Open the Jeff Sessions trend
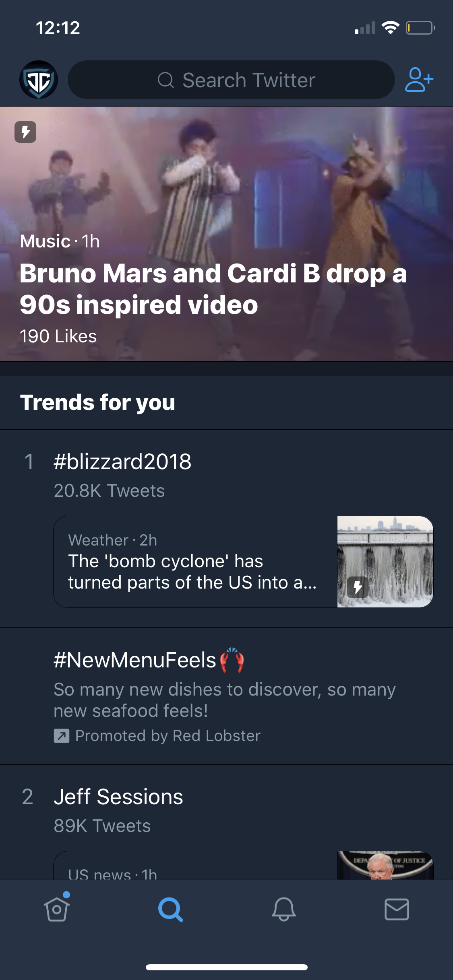The image size is (453, 980). (x=118, y=797)
